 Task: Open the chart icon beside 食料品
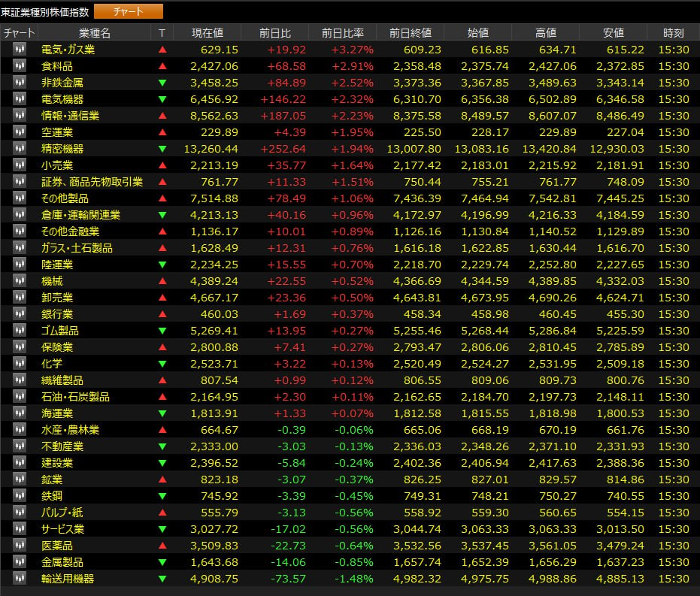(19, 66)
